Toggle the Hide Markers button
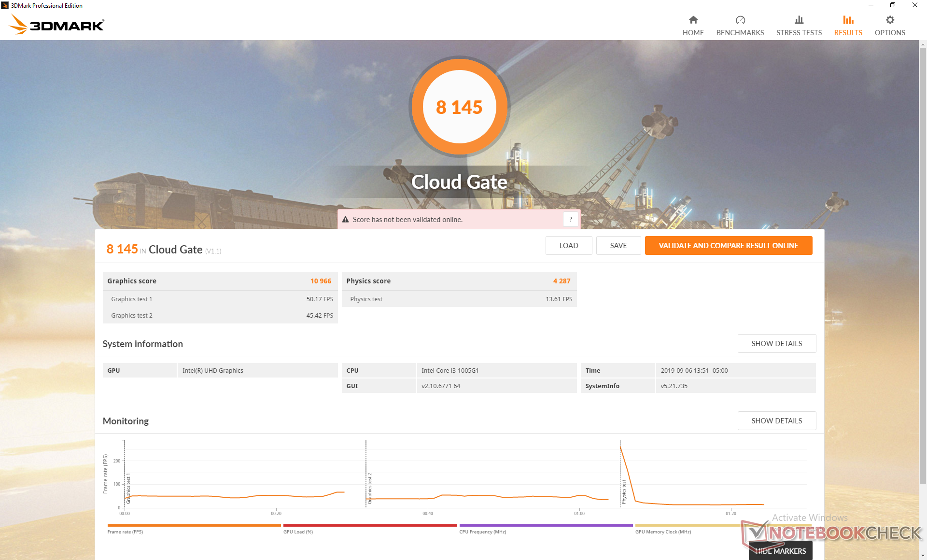The width and height of the screenshot is (927, 560). tap(780, 551)
